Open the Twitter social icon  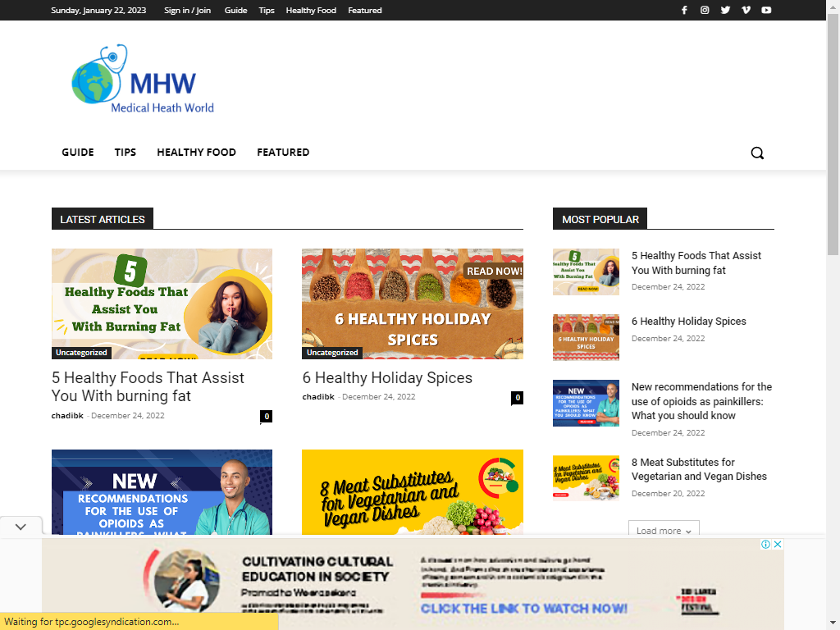[x=725, y=10]
